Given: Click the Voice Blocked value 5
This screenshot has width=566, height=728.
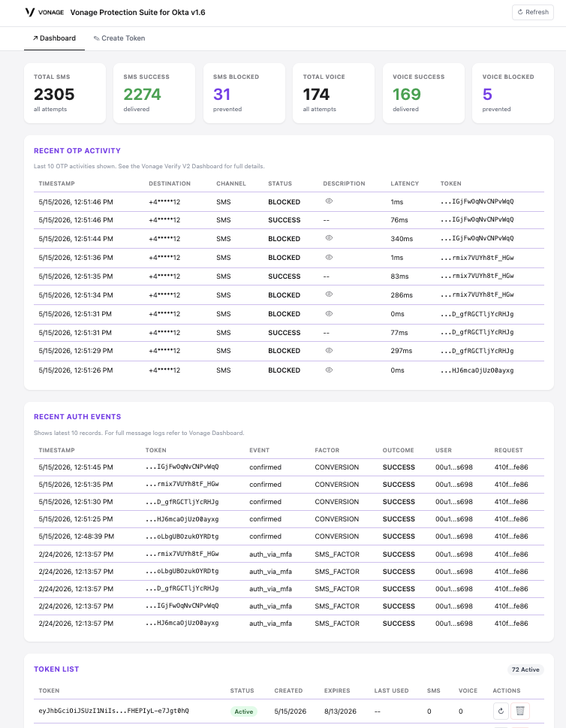Looking at the screenshot, I should [x=487, y=94].
